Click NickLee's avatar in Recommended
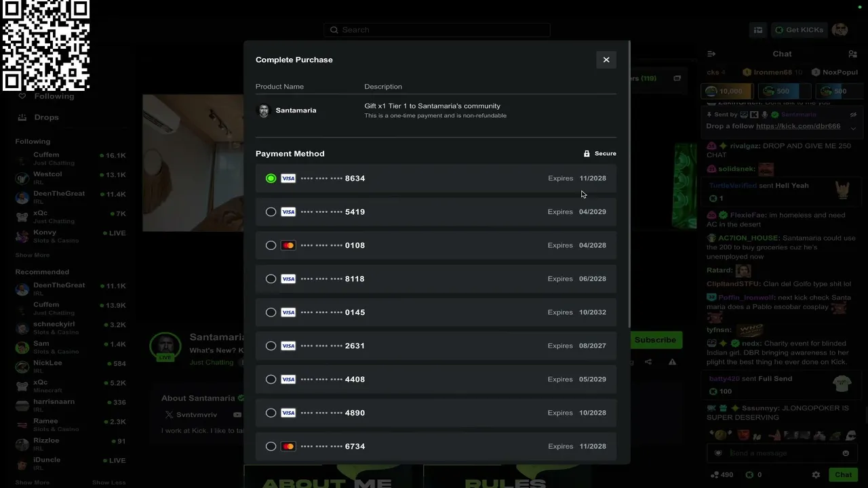868x488 pixels. tap(22, 367)
